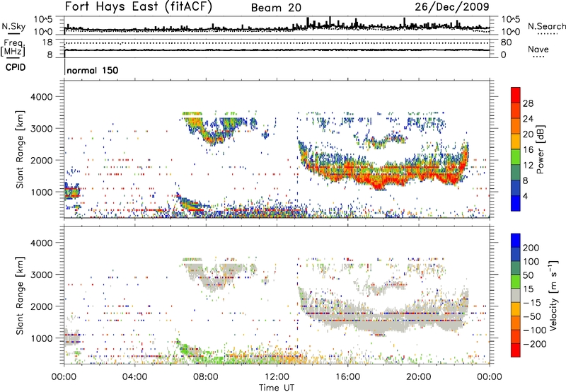This screenshot has height=392, width=566.
Task: Click the "08:00" time axis label
Action: tap(206, 377)
